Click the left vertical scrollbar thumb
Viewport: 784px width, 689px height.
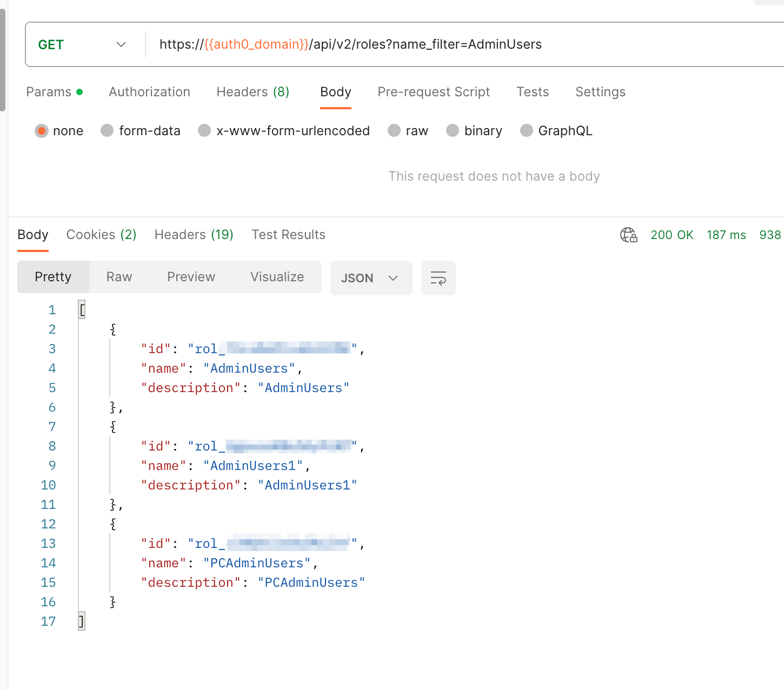3,59
